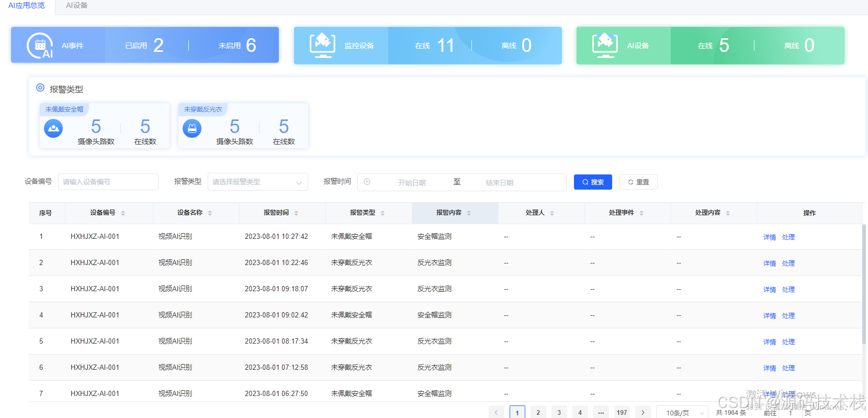Screen dimensions: 868x418
Task: Click the AI事件 calendar icon
Action: 40,46
